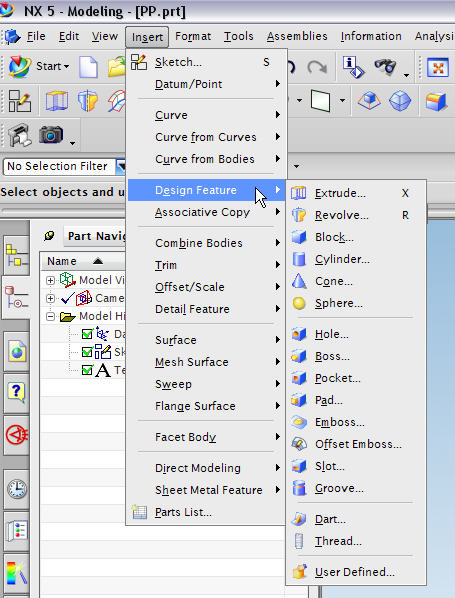The height and width of the screenshot is (598, 455).
Task: Click the Sketch icon in the toolbar
Action: coord(19,101)
